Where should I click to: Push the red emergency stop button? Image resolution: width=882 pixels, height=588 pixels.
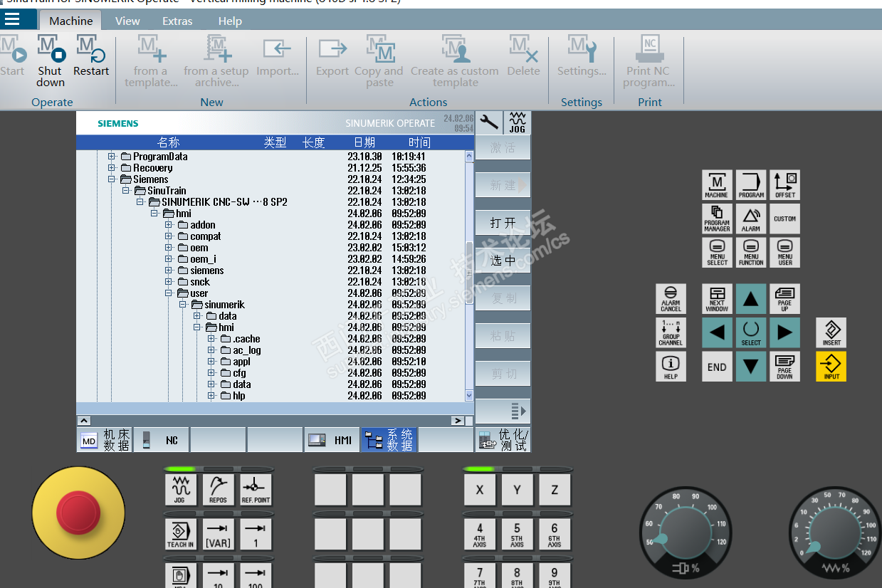pos(78,513)
